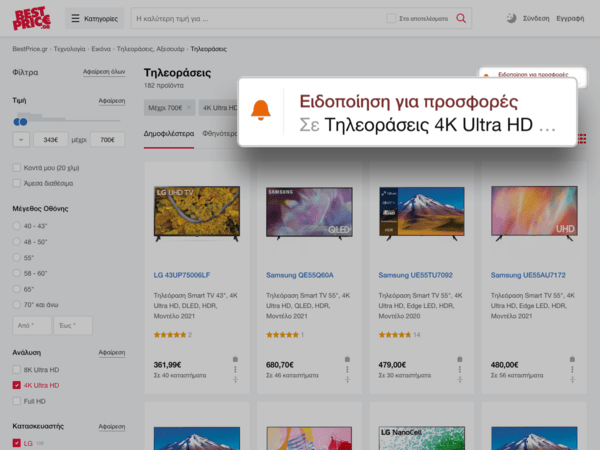600x450 pixels.
Task: Open the Κατηγορίες hamburger menu
Action: click(94, 18)
